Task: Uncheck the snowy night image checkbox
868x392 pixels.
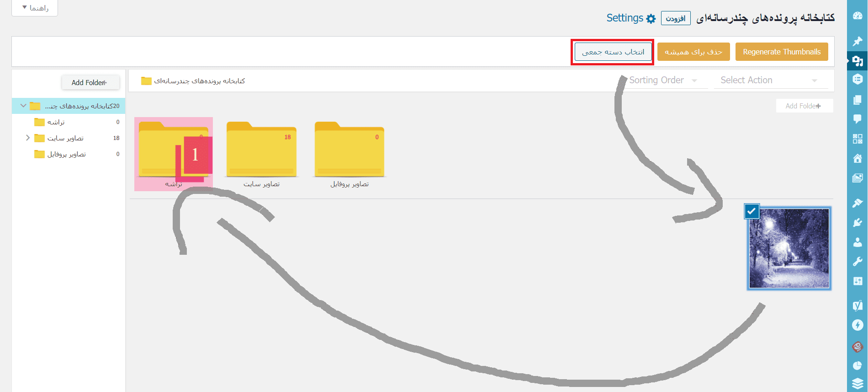Action: [752, 211]
